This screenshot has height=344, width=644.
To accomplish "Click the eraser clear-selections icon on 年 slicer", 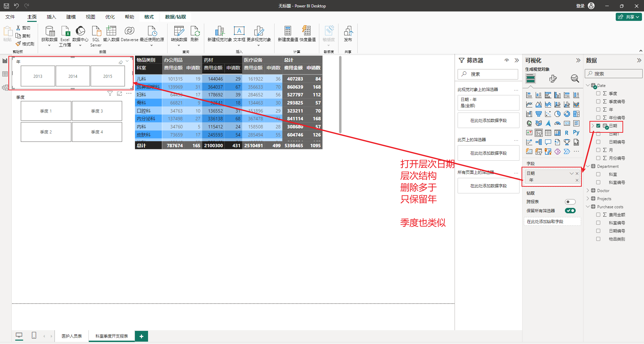I will [x=121, y=62].
